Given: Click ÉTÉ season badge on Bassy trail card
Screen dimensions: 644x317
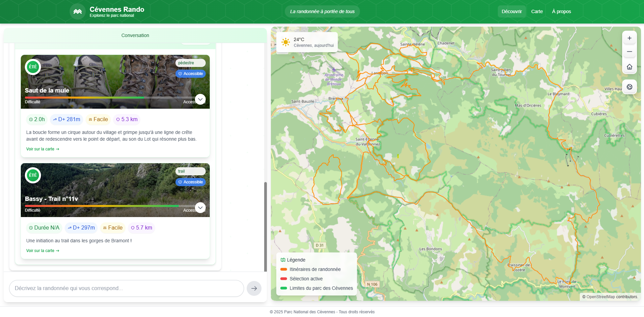Looking at the screenshot, I should point(33,175).
